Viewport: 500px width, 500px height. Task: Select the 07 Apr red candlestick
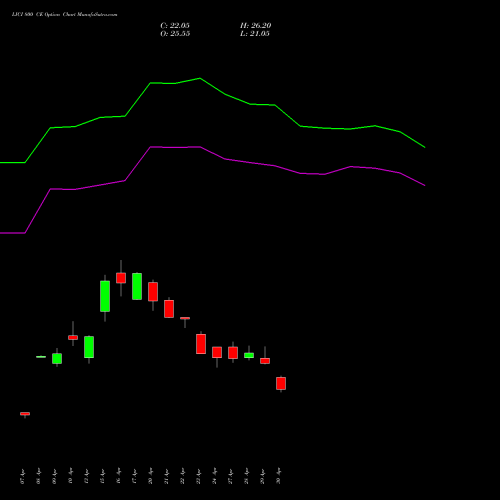[25, 414]
